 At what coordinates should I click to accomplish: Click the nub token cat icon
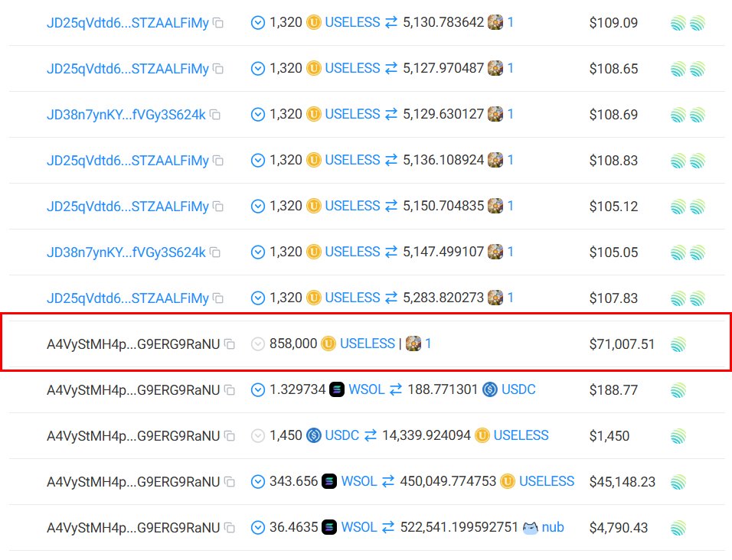coord(531,527)
